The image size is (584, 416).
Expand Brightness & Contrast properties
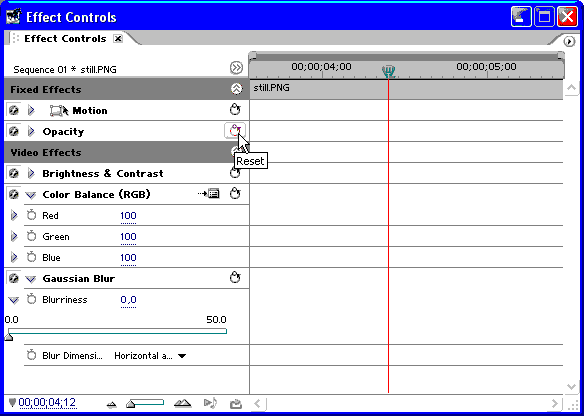pyautogui.click(x=31, y=174)
